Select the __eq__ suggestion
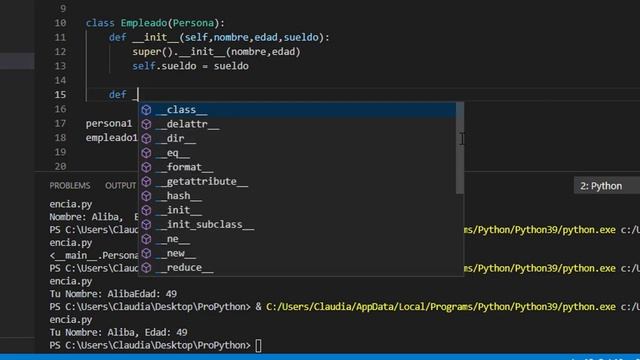Image resolution: width=640 pixels, height=360 pixels. click(x=298, y=153)
